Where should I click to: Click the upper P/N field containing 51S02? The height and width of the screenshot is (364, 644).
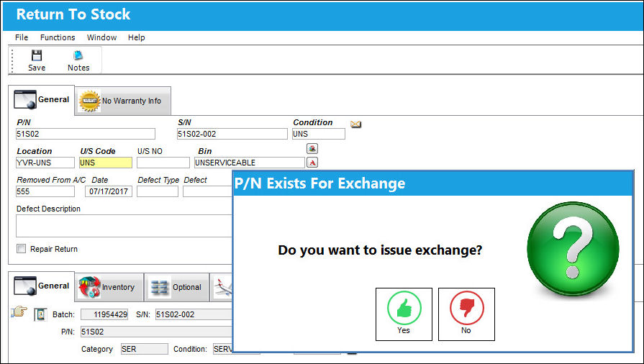click(x=86, y=134)
